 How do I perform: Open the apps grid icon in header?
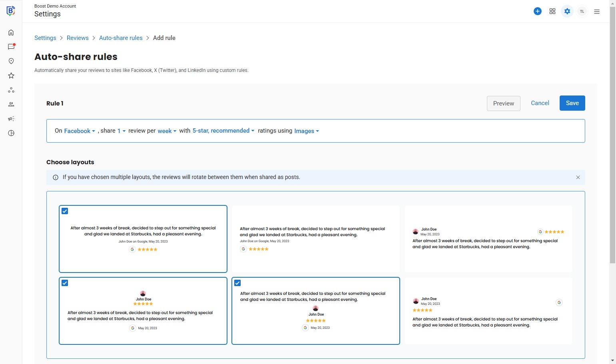pyautogui.click(x=552, y=11)
